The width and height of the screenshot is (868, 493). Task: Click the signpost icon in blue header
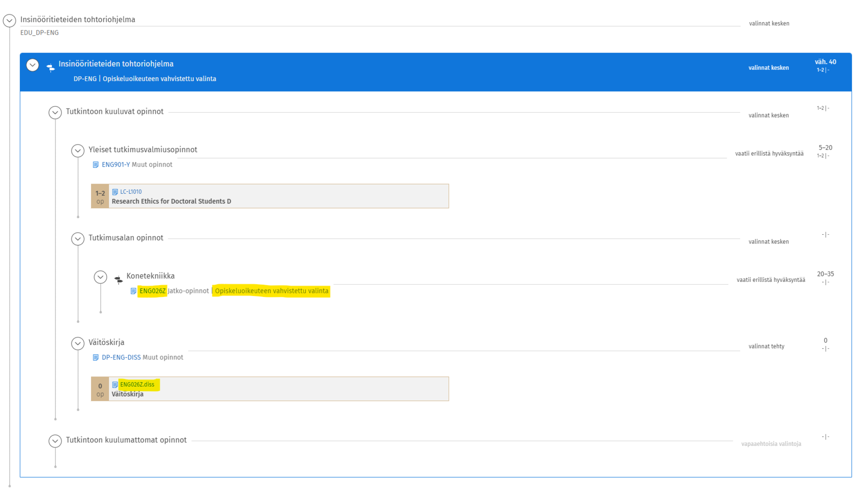tap(51, 67)
